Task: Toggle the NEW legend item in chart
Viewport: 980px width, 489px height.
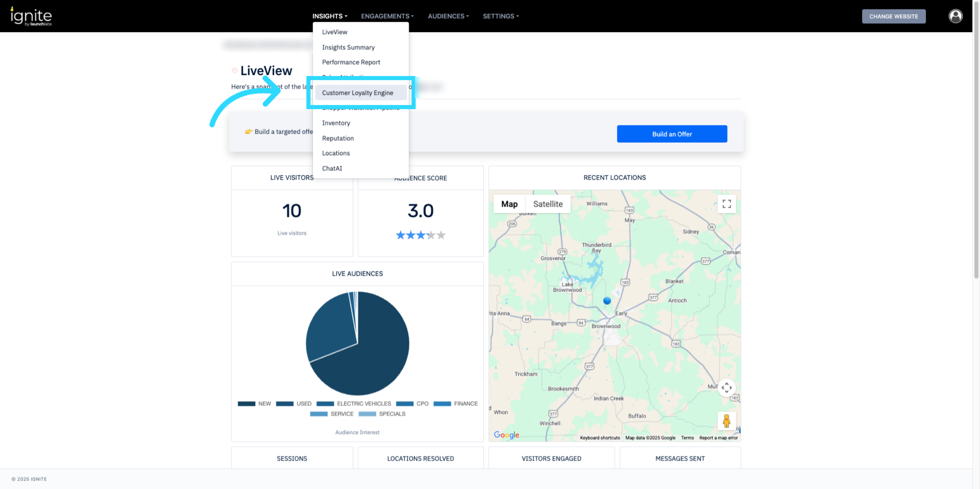Action: pos(254,404)
